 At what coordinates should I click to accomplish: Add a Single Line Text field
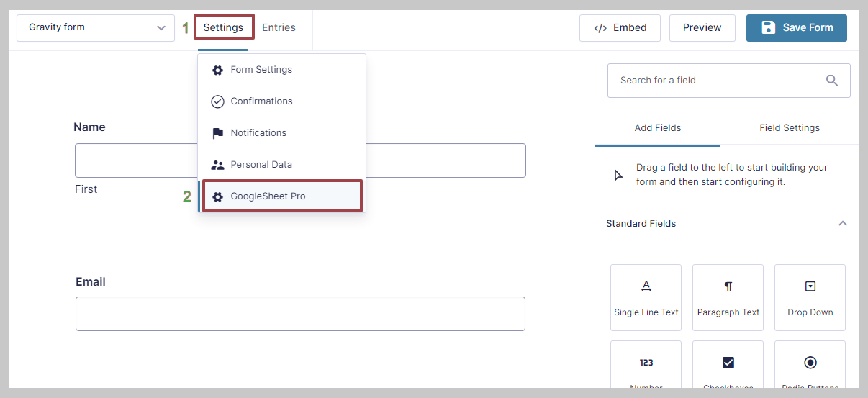(x=646, y=297)
